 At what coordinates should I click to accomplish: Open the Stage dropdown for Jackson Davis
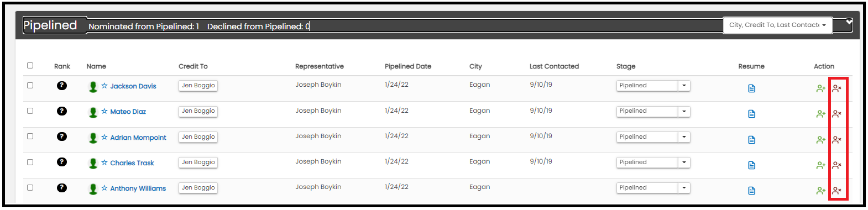[653, 86]
